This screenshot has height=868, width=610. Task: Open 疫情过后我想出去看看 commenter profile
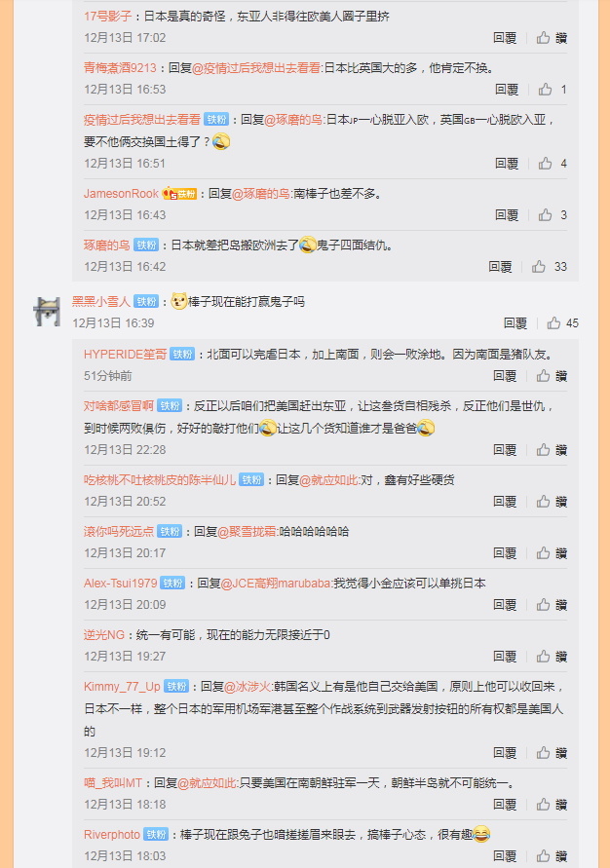[141, 120]
